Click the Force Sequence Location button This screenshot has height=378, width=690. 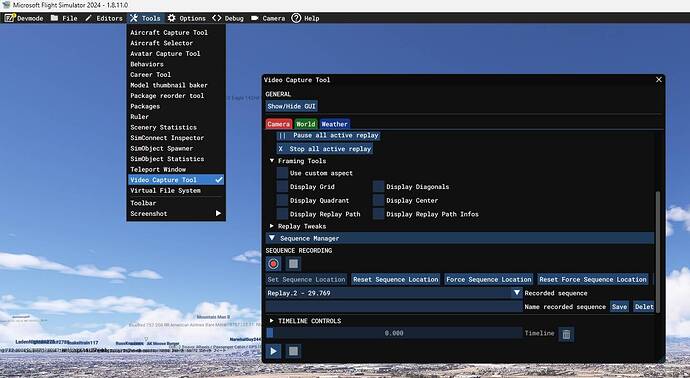[x=488, y=279]
